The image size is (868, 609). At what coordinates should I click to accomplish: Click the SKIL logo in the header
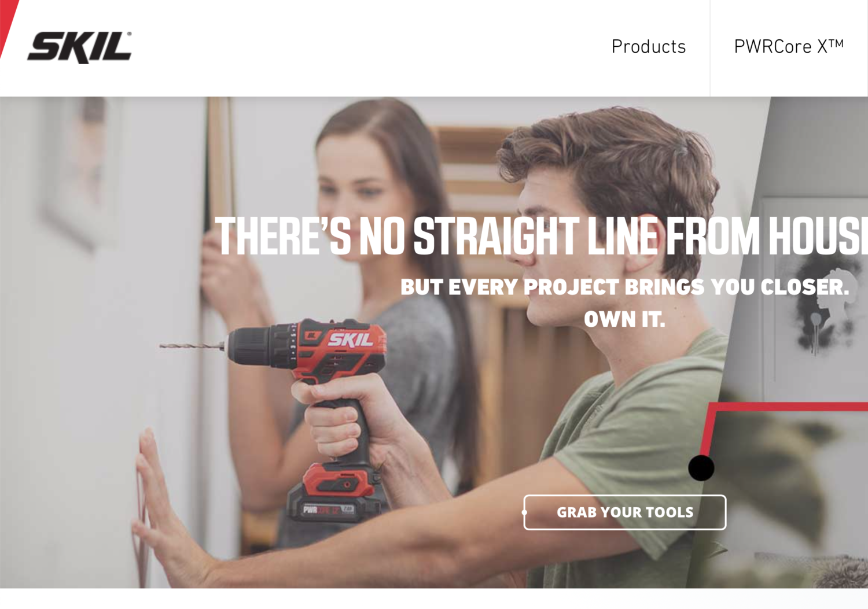(79, 47)
